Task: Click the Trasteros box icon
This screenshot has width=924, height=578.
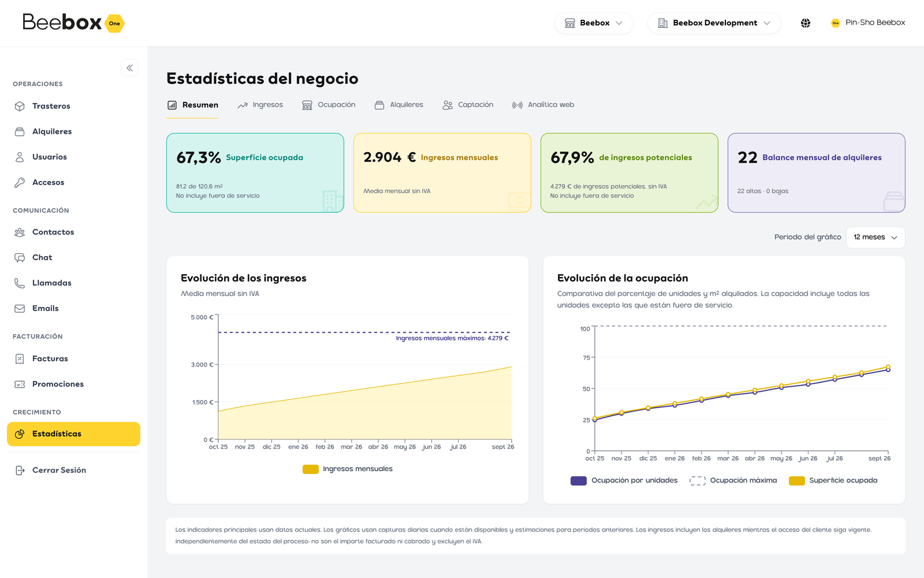Action: coord(20,106)
